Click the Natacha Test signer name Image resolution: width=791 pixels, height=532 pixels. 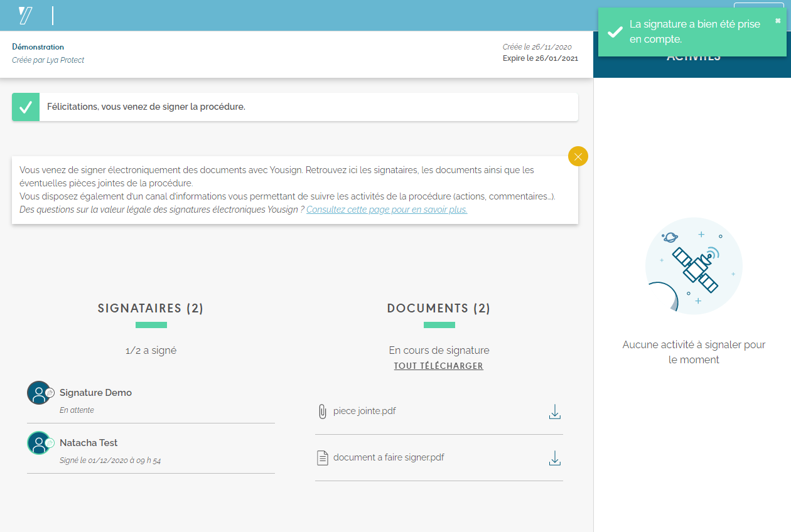[x=89, y=443]
